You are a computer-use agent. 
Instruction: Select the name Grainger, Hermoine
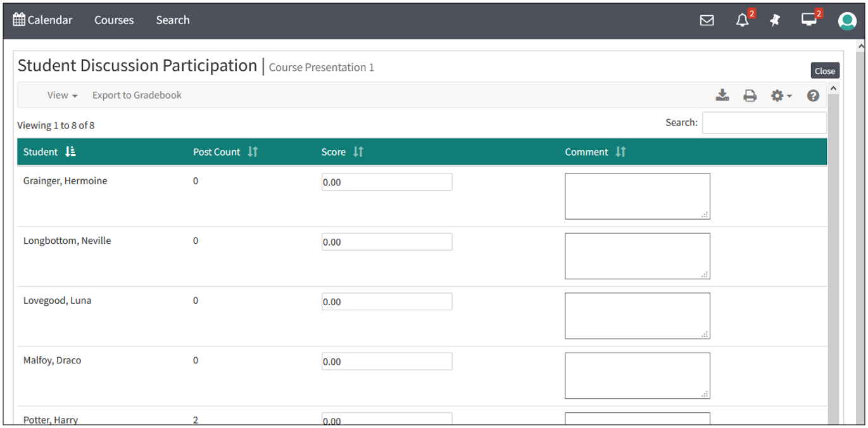pyautogui.click(x=65, y=181)
